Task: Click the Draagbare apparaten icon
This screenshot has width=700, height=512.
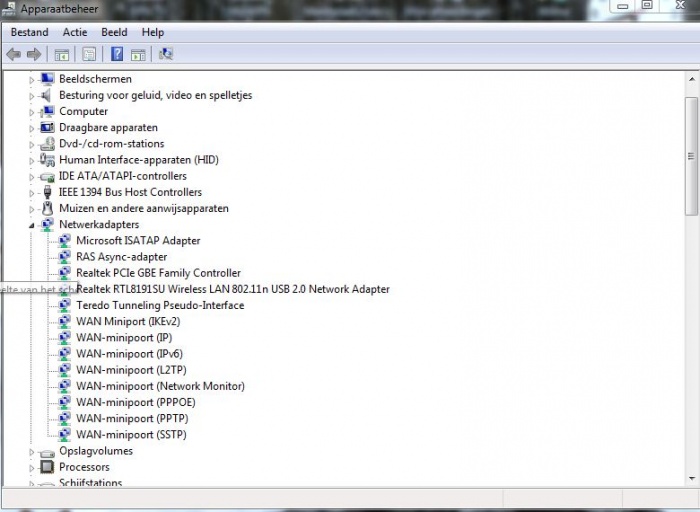Action: click(x=47, y=128)
